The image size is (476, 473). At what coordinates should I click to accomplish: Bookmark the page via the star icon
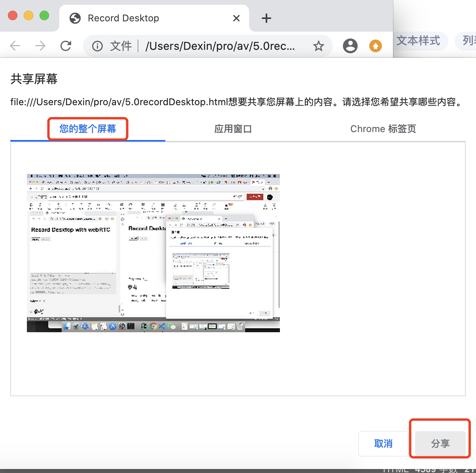pos(319,46)
